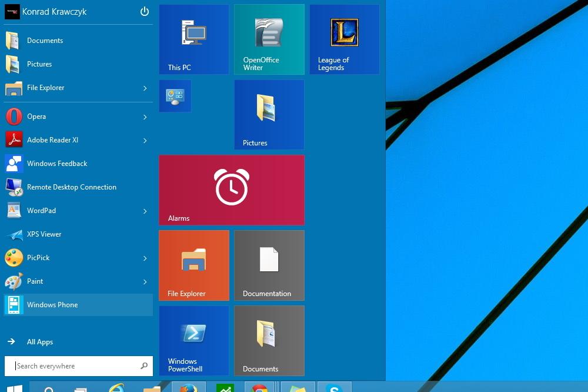Screen dimensions: 588x392
Task: Expand the WordPad jump list arrow
Action: 145,211
